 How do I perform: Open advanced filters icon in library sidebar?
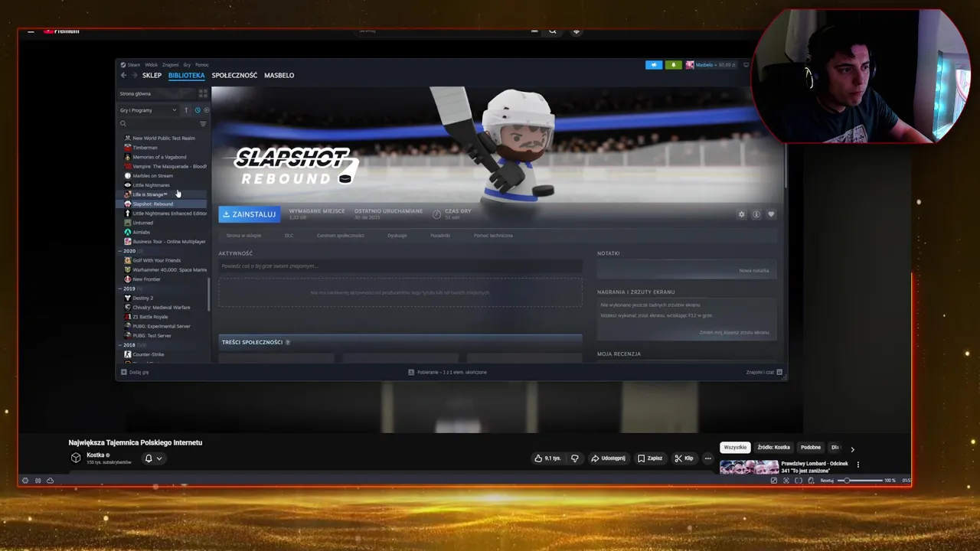(x=203, y=123)
